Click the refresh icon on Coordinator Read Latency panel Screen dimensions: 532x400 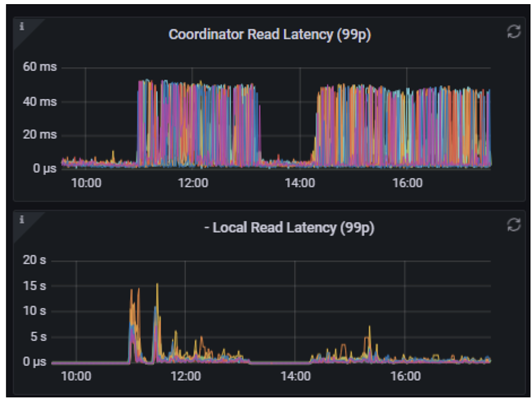(513, 32)
